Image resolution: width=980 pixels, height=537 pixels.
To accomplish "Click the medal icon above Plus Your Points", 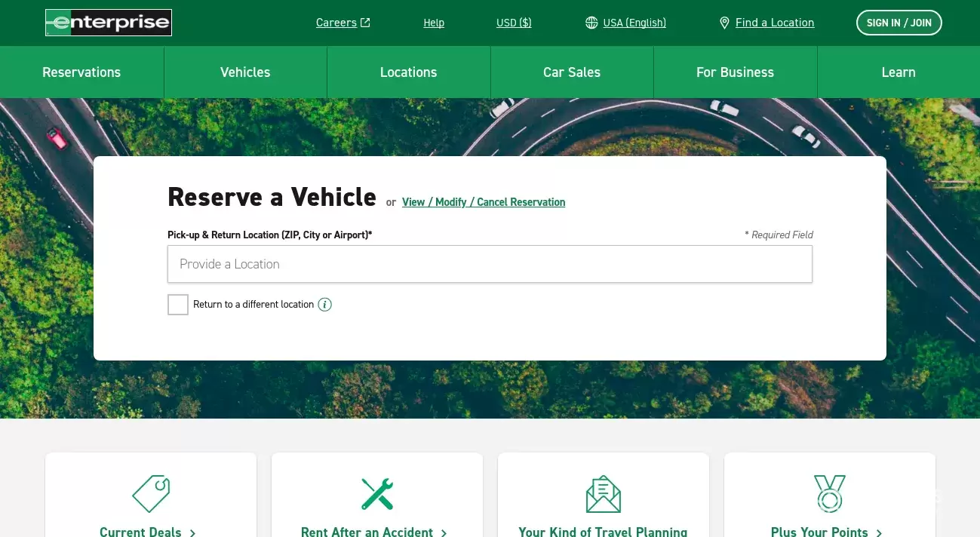I will click(x=829, y=494).
